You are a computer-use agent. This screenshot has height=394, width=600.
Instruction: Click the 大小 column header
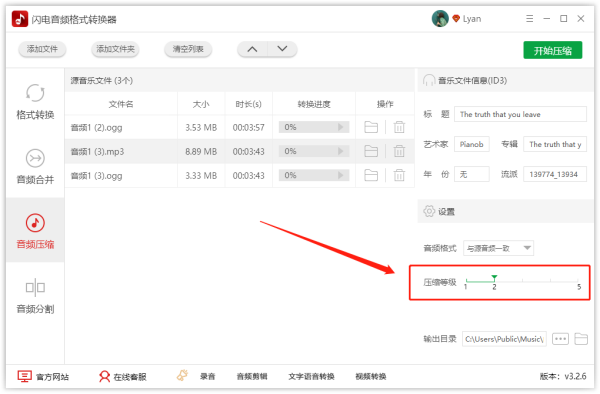(201, 104)
